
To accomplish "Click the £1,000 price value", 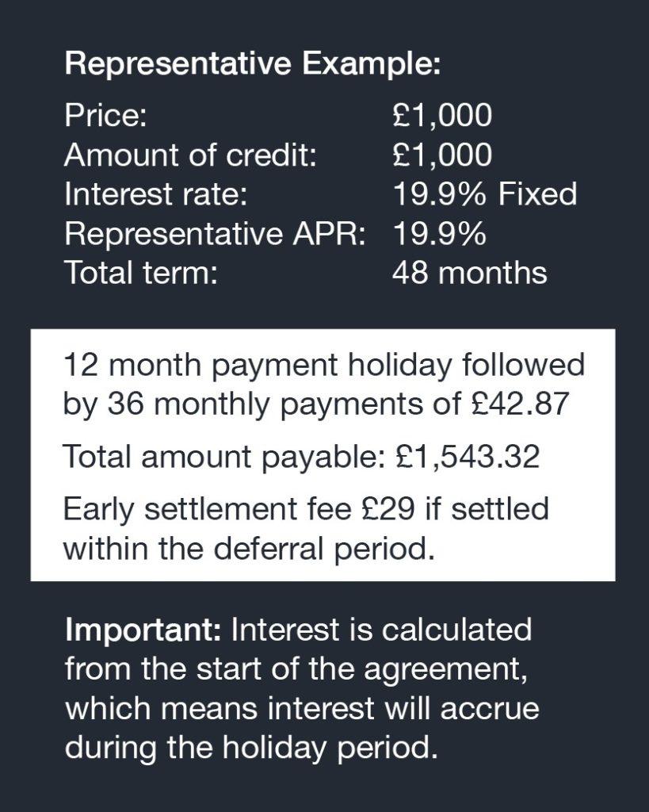I will (x=442, y=116).
